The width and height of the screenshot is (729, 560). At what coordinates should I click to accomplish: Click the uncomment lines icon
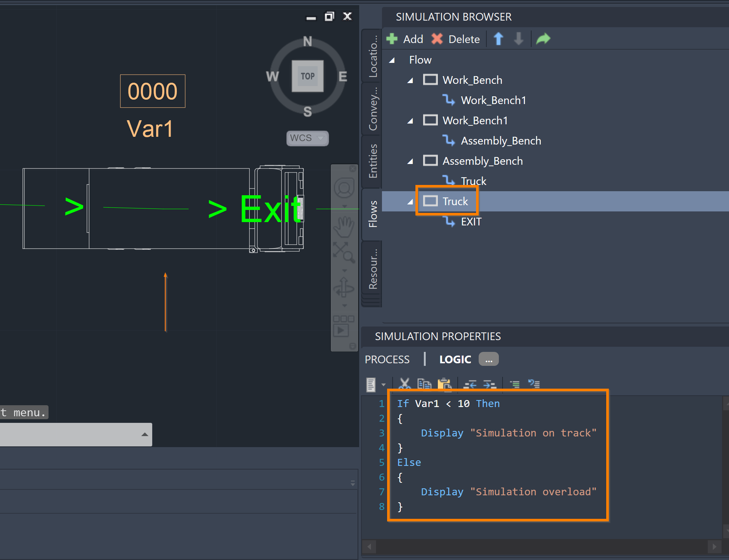pyautogui.click(x=534, y=384)
